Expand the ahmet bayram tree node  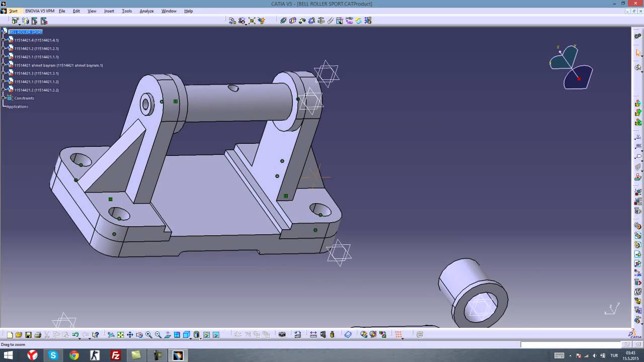pos(4,65)
